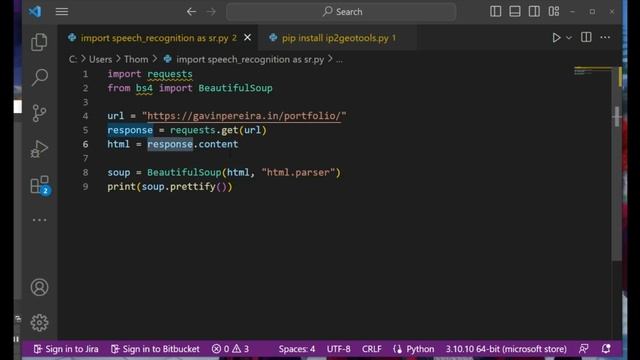Change file encoding UTF-8
Screen dimensions: 640x360
tap(338, 349)
